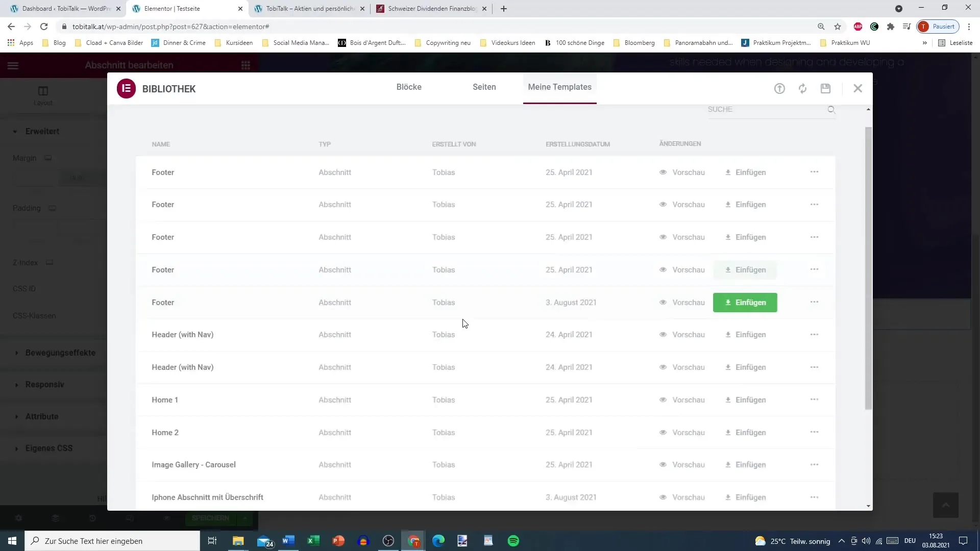Click the save template floppy icon
The height and width of the screenshot is (551, 980).
coord(825,89)
